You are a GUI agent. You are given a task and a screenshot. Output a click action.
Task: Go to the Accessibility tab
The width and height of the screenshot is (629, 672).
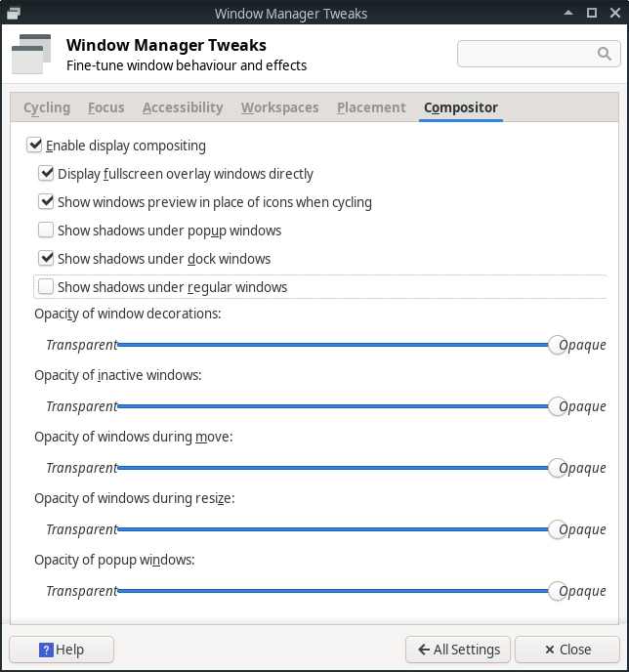pyautogui.click(x=183, y=107)
